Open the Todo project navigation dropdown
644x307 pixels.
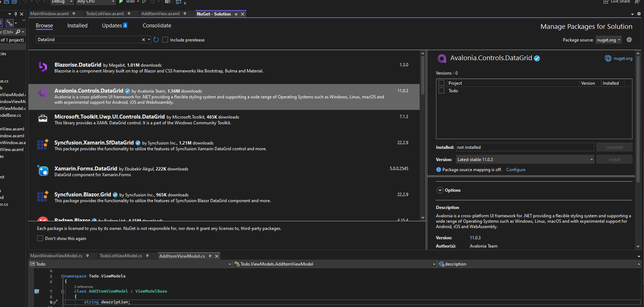coord(131,264)
